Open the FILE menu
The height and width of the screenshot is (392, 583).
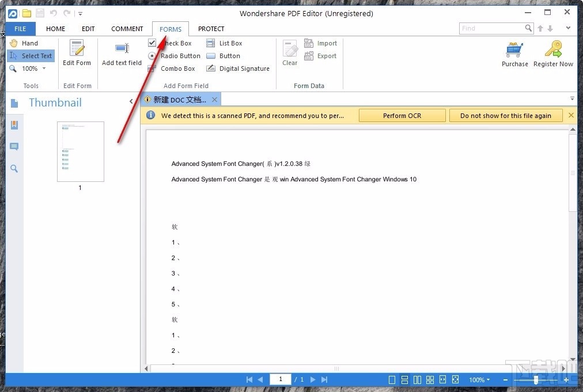(20, 29)
